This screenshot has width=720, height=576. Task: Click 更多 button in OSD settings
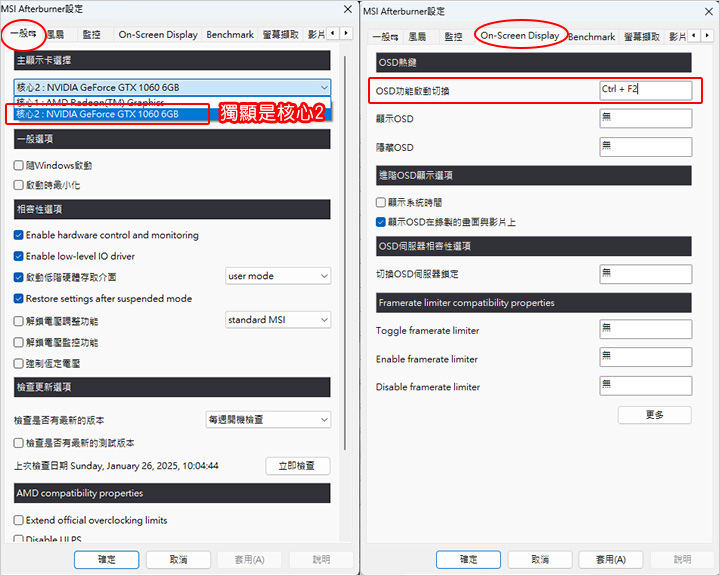[x=654, y=415]
